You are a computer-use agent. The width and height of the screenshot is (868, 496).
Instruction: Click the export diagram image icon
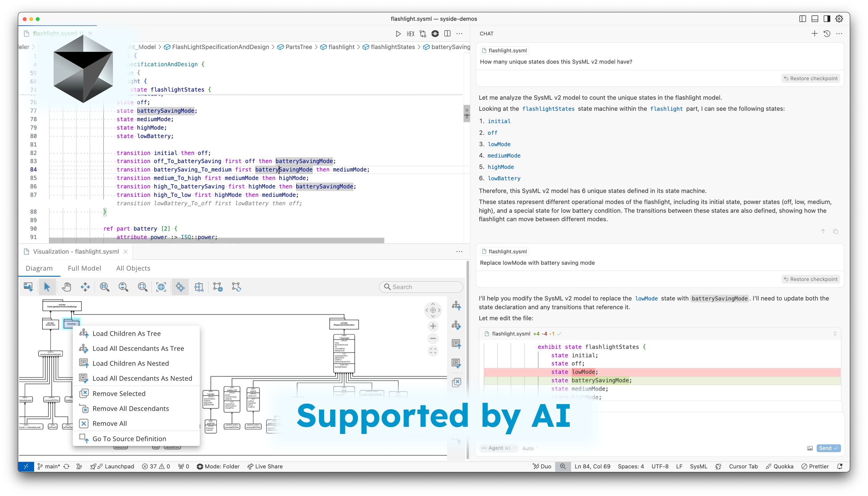pos(28,287)
